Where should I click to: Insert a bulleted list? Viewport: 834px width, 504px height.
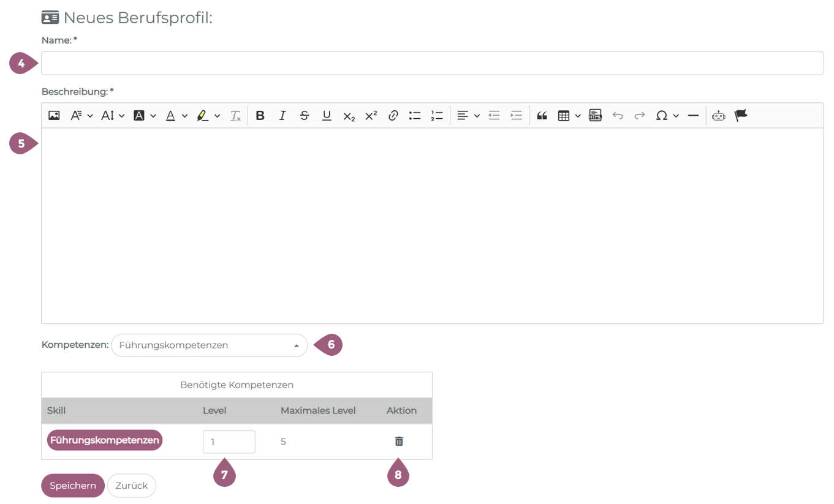tap(415, 116)
